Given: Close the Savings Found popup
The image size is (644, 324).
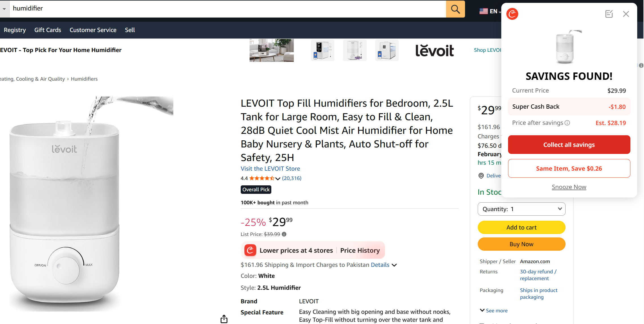Looking at the screenshot, I should (x=626, y=14).
